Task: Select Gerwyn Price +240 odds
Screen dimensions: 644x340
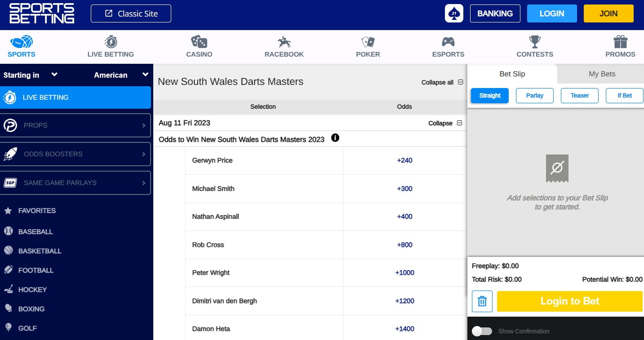Action: pos(404,160)
